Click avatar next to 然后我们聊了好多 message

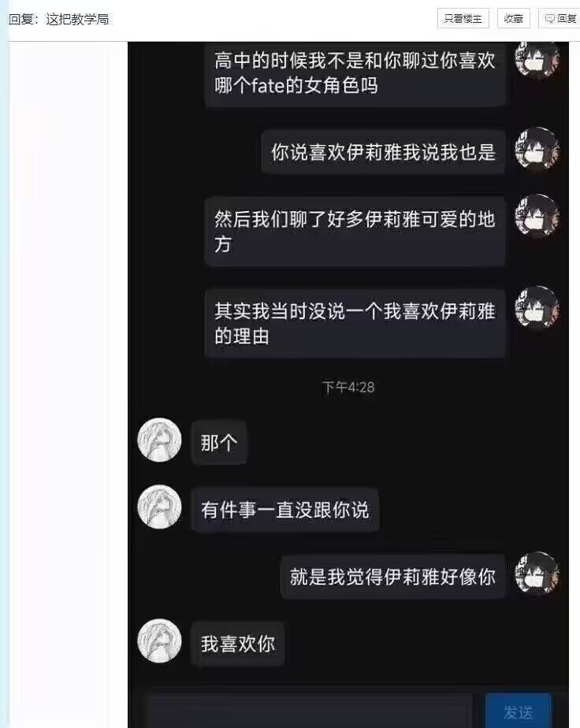[x=537, y=217]
